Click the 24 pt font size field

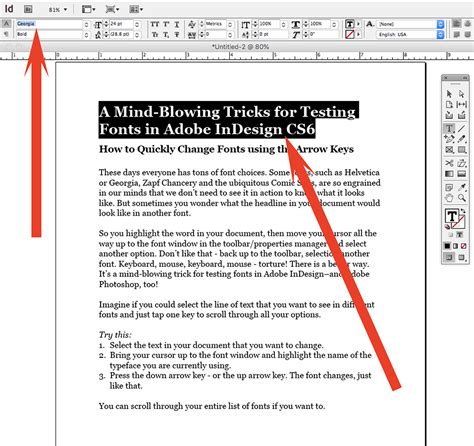click(122, 24)
